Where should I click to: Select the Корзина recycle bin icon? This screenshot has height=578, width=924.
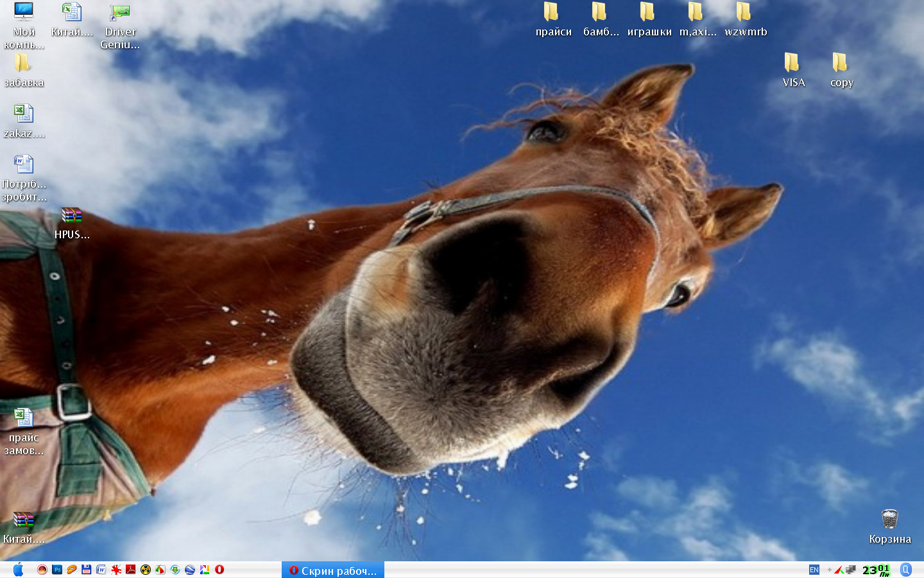click(x=890, y=519)
